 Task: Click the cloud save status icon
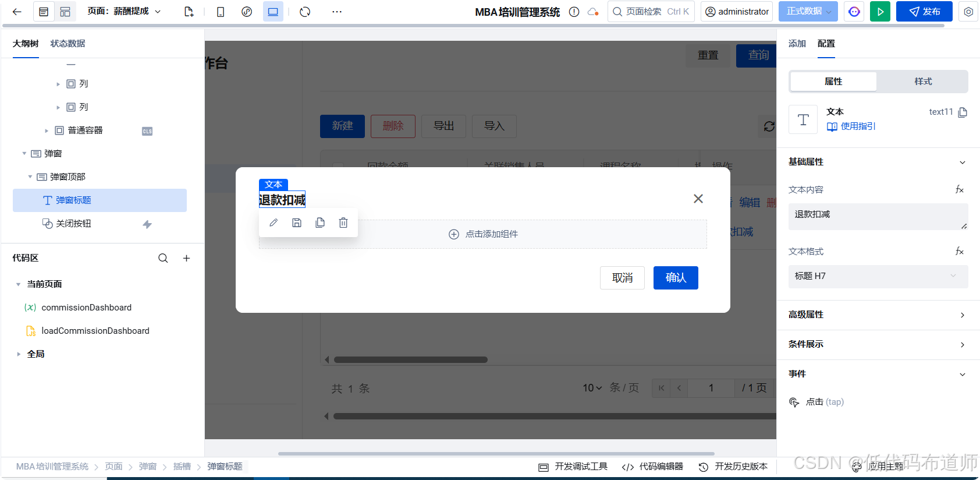tap(593, 12)
